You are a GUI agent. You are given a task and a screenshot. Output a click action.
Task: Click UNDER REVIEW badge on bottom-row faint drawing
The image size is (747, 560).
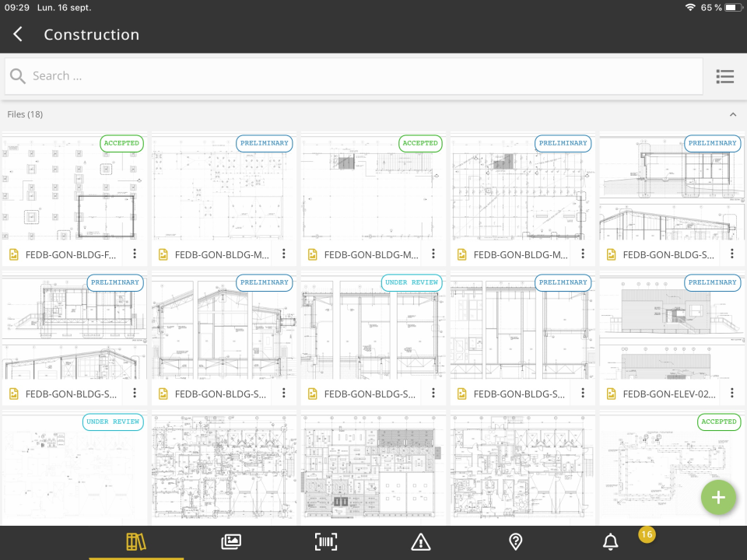tap(113, 422)
